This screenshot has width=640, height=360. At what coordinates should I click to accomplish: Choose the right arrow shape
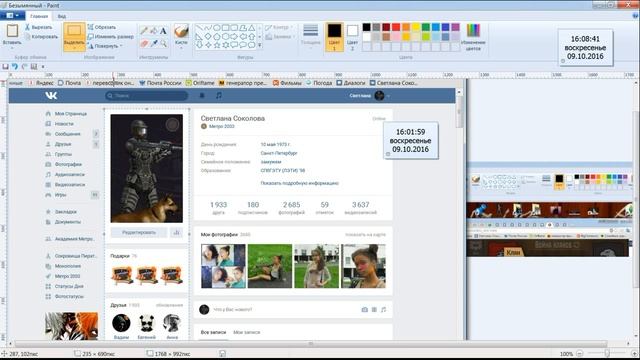234,36
